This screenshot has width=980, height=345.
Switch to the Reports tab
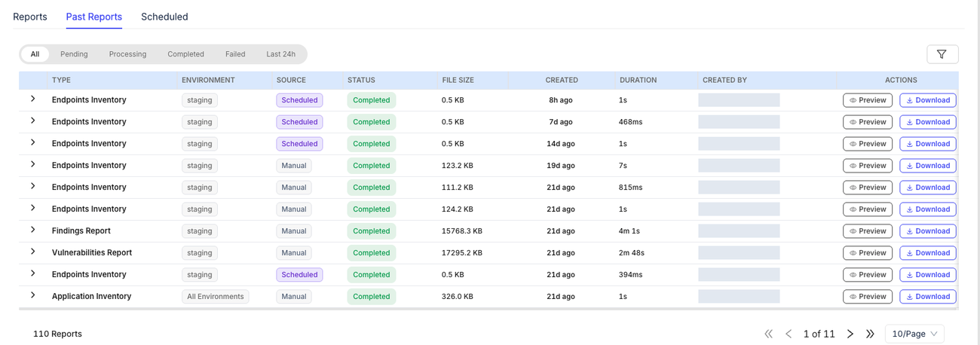pos(30,17)
